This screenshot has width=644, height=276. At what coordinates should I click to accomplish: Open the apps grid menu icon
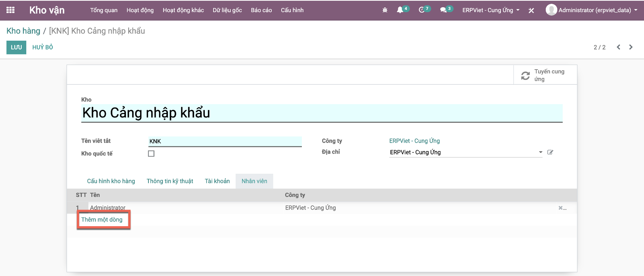click(x=11, y=10)
